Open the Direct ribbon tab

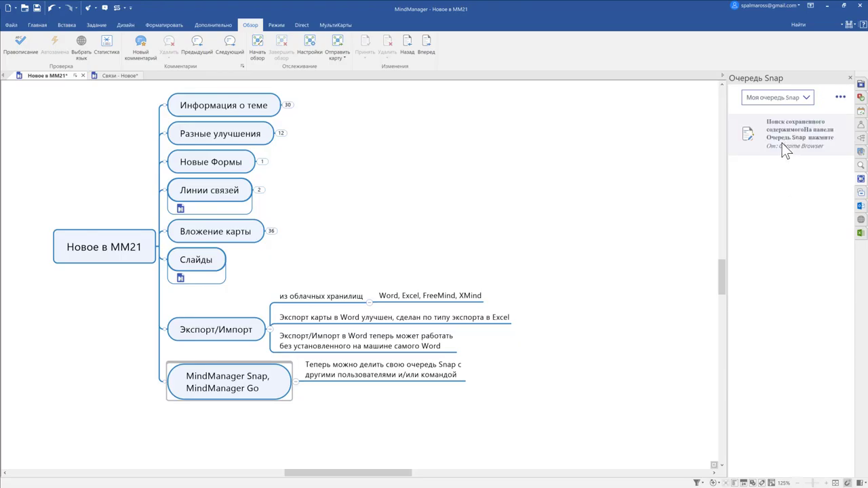(x=302, y=25)
